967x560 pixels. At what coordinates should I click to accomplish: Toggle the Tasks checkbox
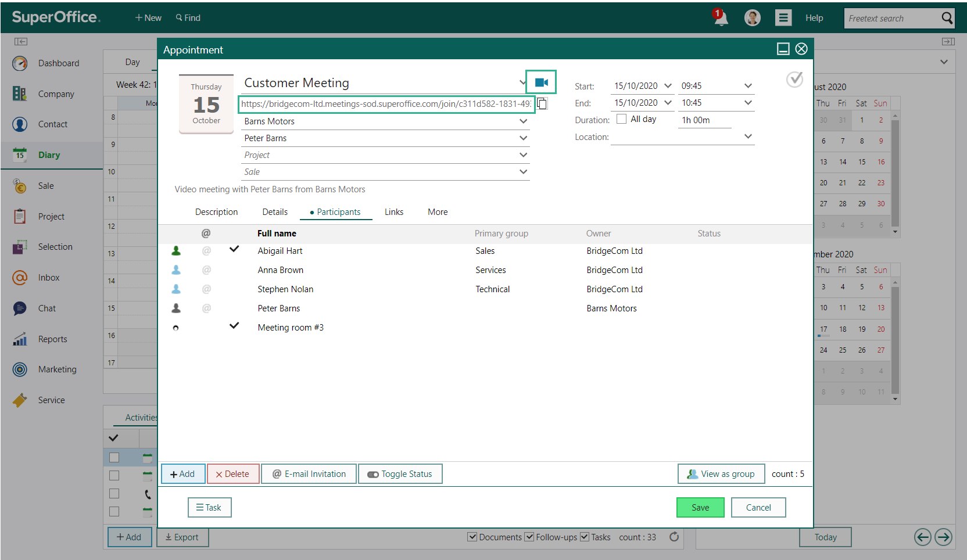click(x=585, y=537)
